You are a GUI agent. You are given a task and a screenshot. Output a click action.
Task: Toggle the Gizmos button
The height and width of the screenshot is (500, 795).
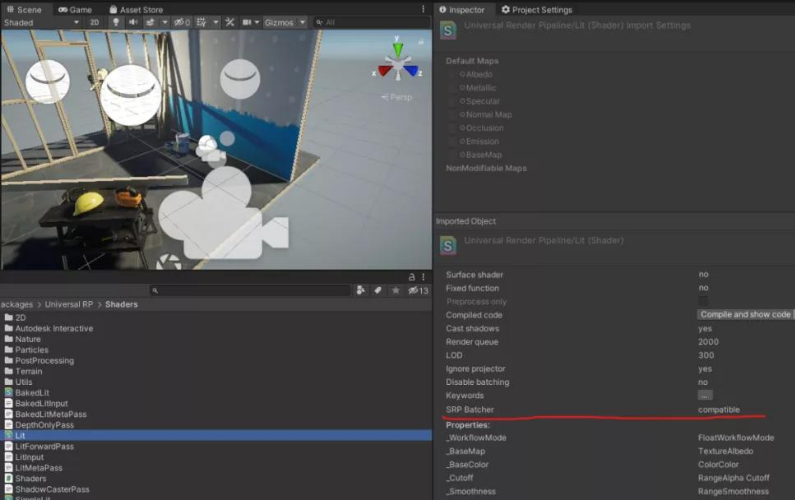(x=279, y=22)
